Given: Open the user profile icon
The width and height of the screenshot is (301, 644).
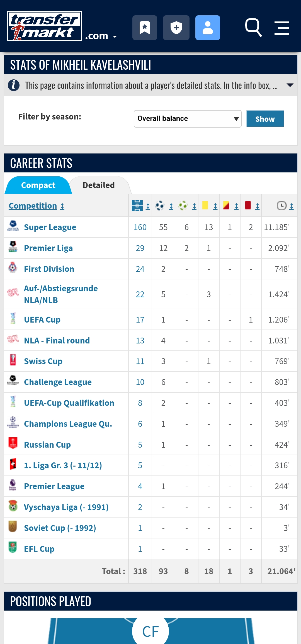Looking at the screenshot, I should pyautogui.click(x=208, y=28).
